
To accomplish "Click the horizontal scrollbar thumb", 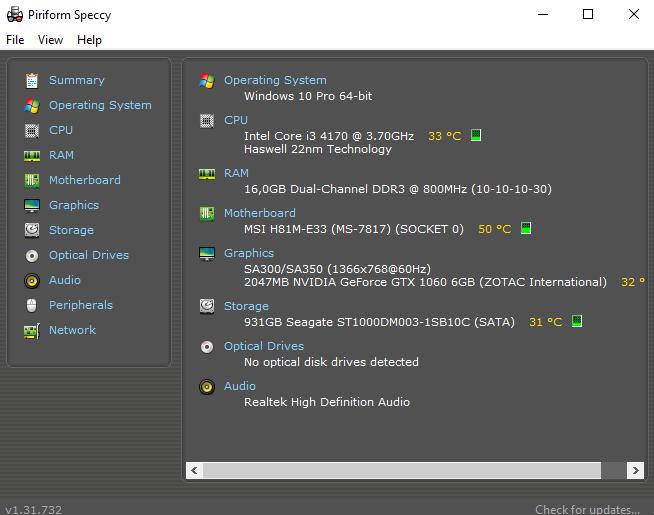I will (x=402, y=470).
